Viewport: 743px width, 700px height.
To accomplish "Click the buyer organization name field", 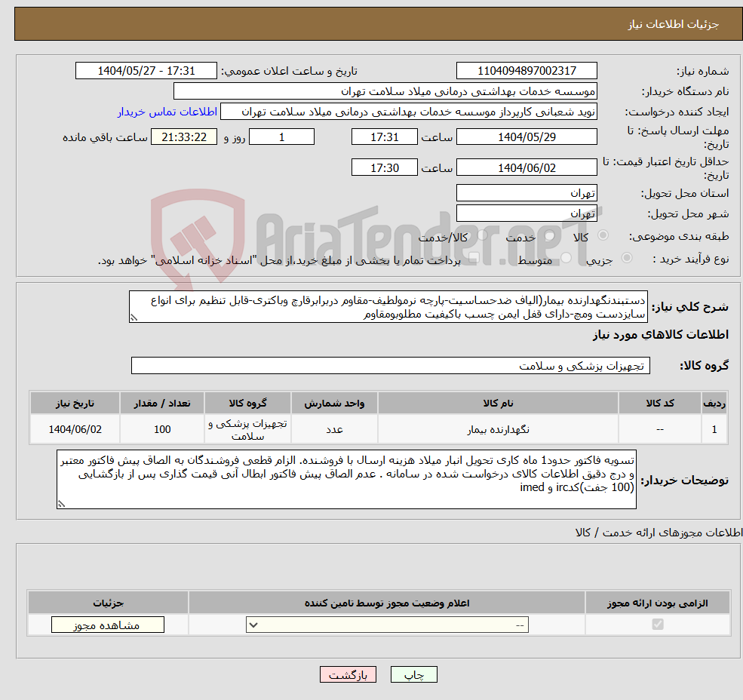I will [385, 91].
